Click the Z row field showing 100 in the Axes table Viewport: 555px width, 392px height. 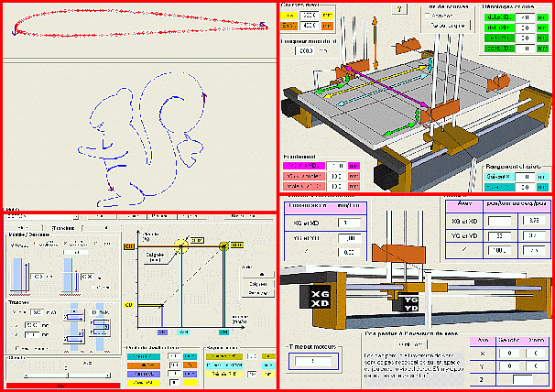[x=499, y=251]
